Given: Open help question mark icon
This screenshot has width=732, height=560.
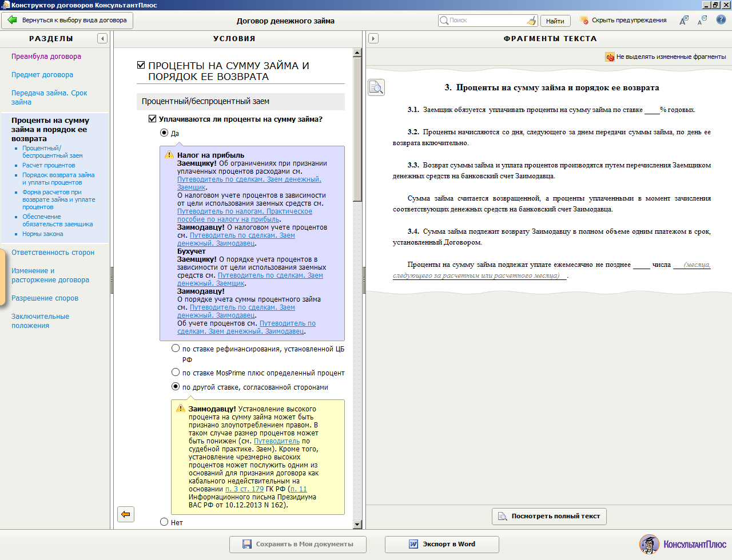Looking at the screenshot, I should [721, 19].
